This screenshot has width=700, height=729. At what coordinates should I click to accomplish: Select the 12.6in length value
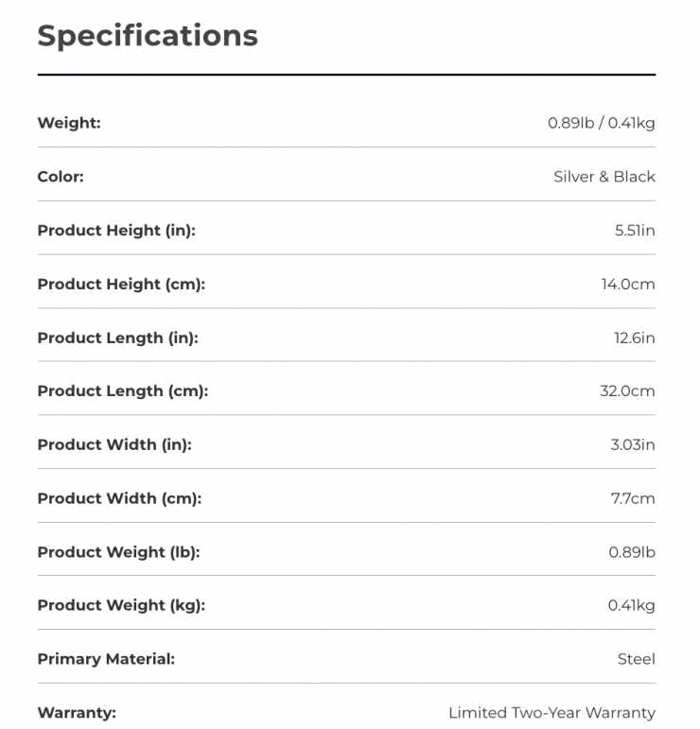[x=634, y=338]
